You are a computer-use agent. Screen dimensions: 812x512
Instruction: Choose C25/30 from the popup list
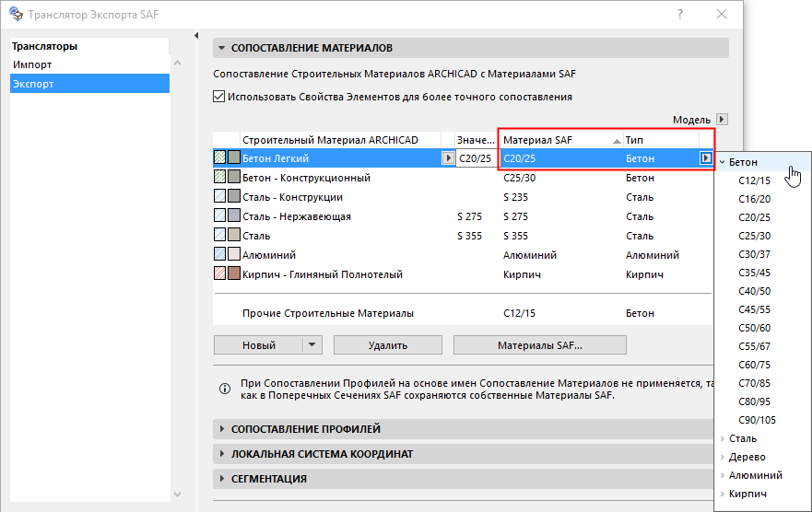click(754, 236)
